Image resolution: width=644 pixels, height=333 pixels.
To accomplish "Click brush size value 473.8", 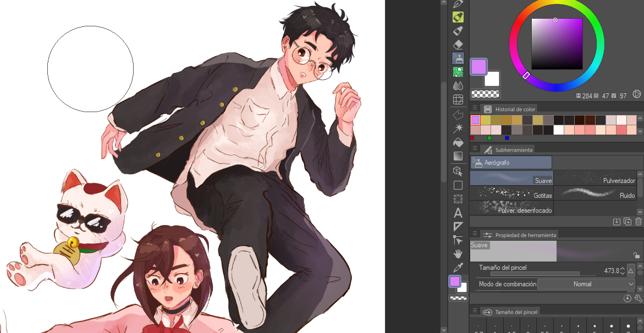I will (x=612, y=270).
